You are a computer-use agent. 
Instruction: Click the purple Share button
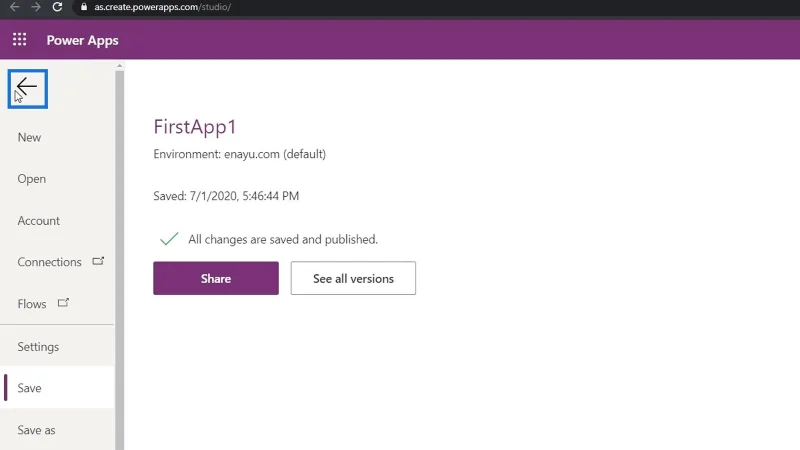tap(216, 278)
